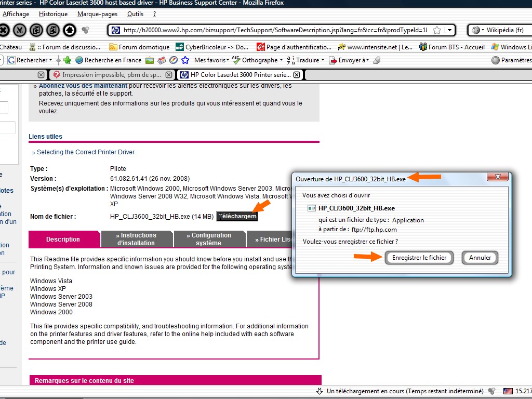The image size is (532, 399).
Task: Click the US flag icon in the status bar
Action: (507, 391)
